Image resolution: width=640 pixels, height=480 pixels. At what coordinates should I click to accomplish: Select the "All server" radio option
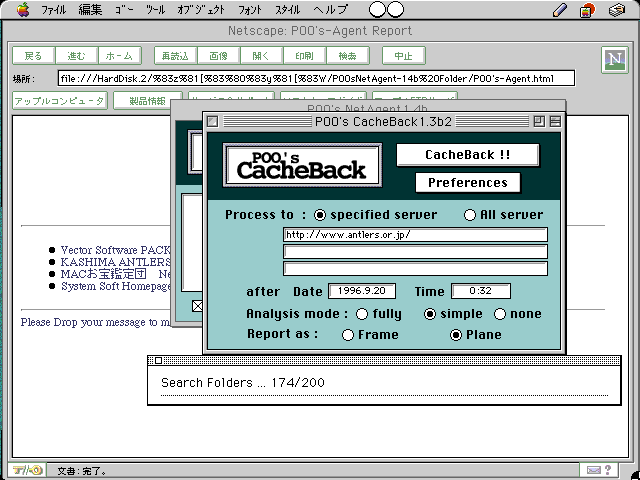[x=470, y=215]
